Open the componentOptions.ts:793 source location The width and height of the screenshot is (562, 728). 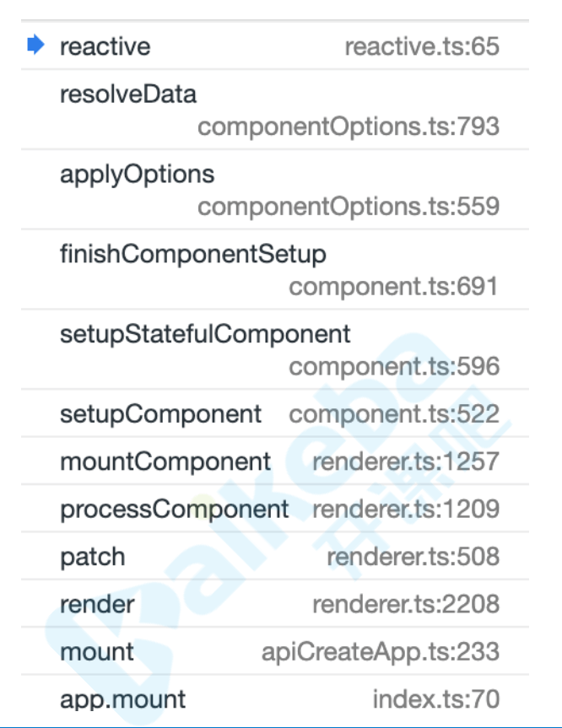click(349, 127)
